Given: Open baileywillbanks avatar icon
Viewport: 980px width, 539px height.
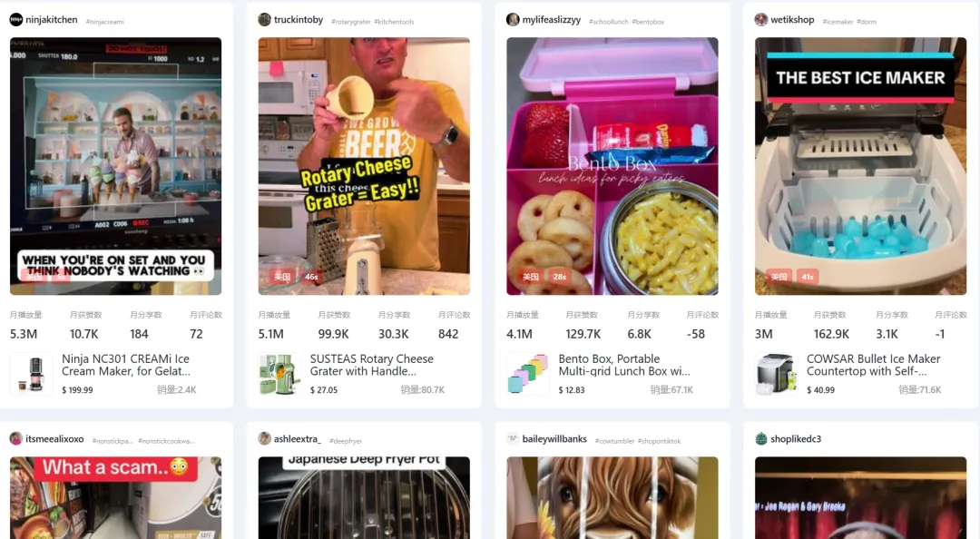Looking at the screenshot, I should 513,439.
